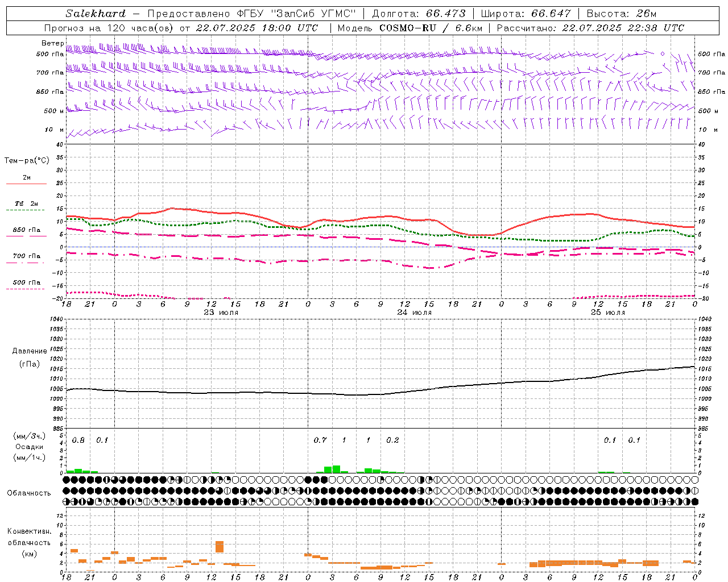
Task: Click the latitude value Широта: 66.647
Action: (x=526, y=14)
